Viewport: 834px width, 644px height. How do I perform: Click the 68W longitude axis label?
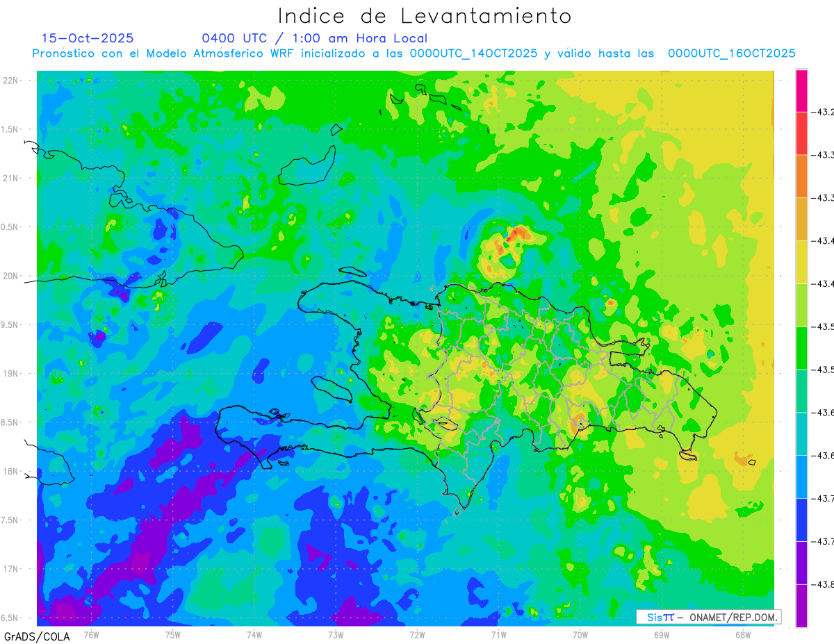[x=742, y=634]
